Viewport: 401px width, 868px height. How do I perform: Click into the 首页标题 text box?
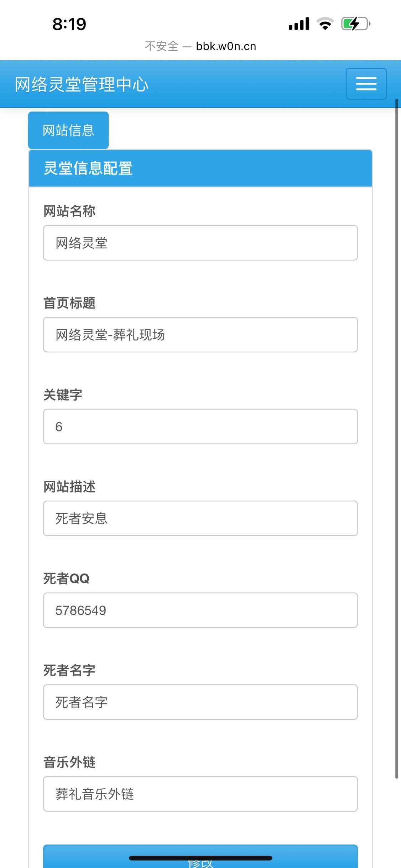[200, 335]
